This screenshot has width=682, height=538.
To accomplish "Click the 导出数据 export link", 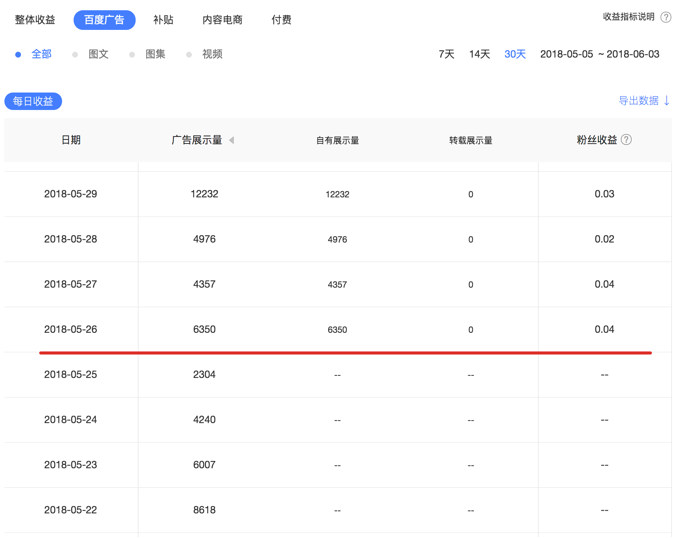I will pyautogui.click(x=638, y=101).
